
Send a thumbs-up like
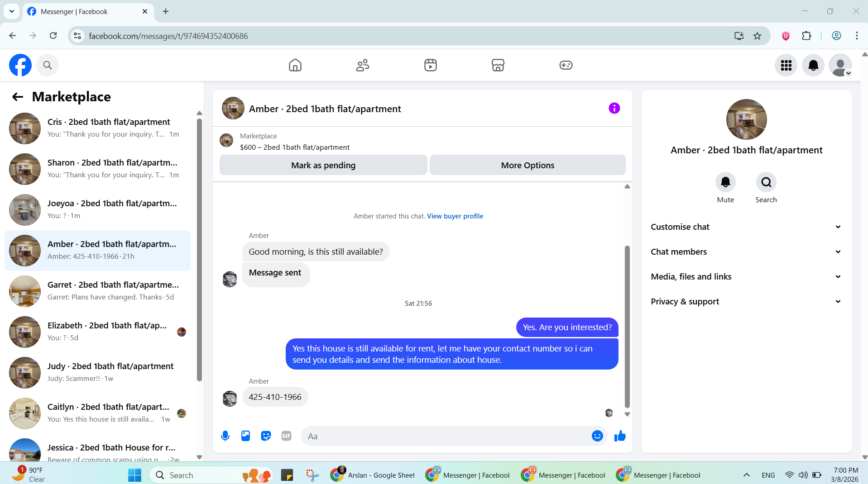620,436
